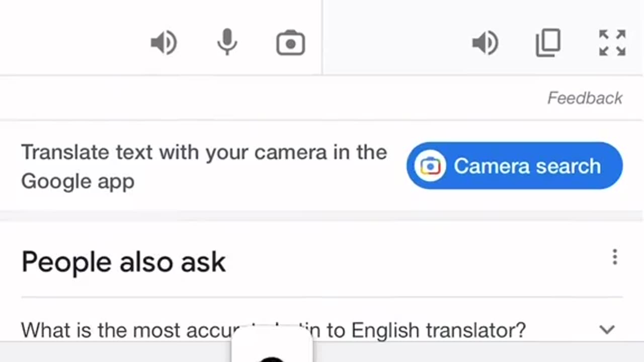Screen dimensions: 644x362
Task: Send Feedback on the translation
Action: tap(585, 98)
